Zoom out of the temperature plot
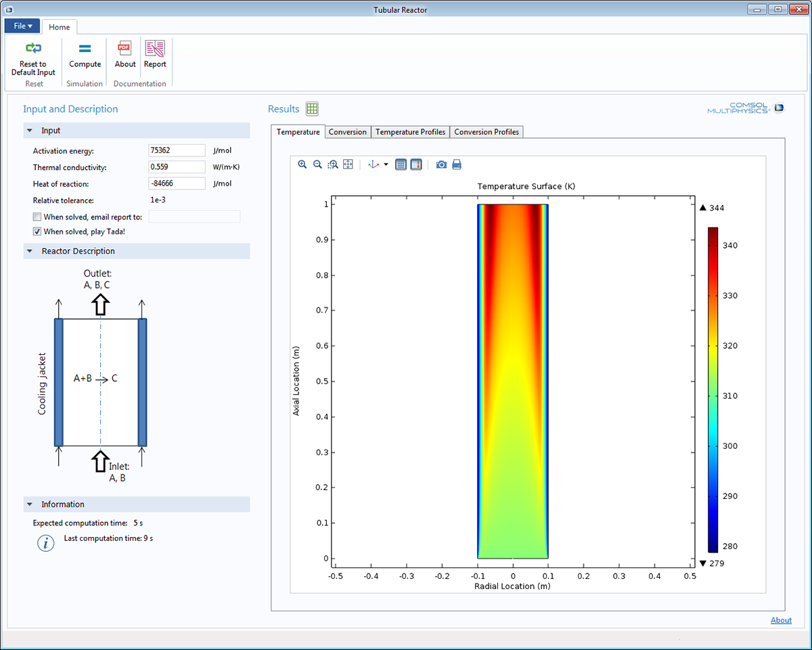Image resolution: width=812 pixels, height=650 pixels. (317, 165)
